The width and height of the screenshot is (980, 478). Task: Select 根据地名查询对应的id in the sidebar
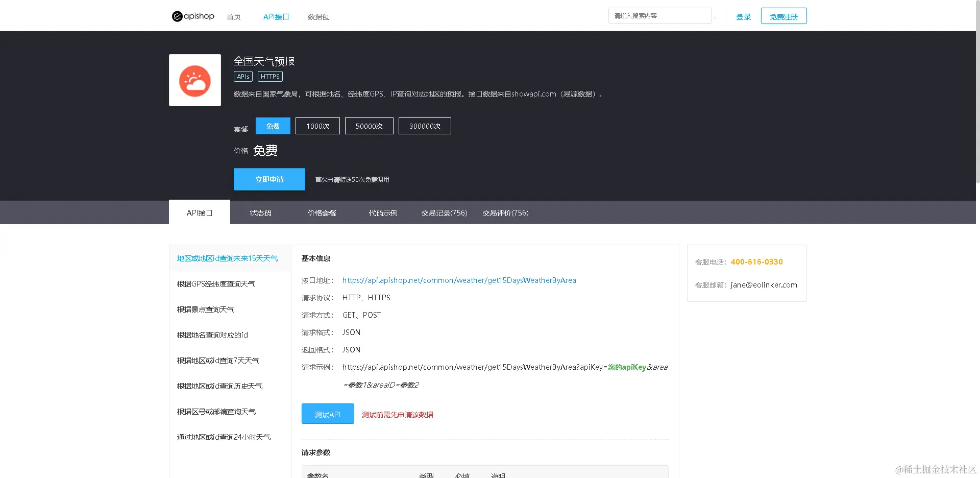(x=230, y=335)
